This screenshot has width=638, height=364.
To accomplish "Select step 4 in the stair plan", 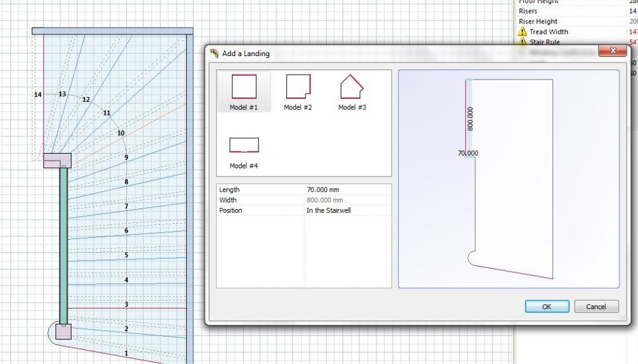I will coord(126,280).
